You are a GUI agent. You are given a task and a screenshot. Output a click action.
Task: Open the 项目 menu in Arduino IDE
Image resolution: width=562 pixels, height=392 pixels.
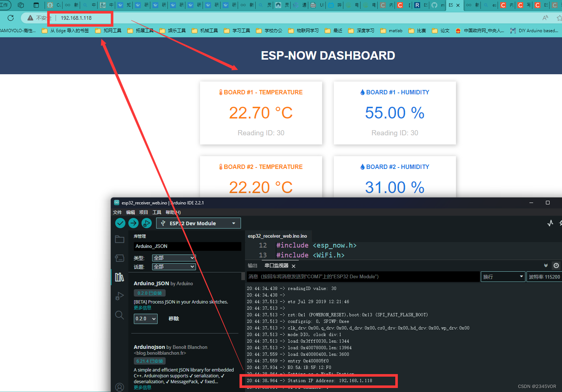tap(144, 212)
